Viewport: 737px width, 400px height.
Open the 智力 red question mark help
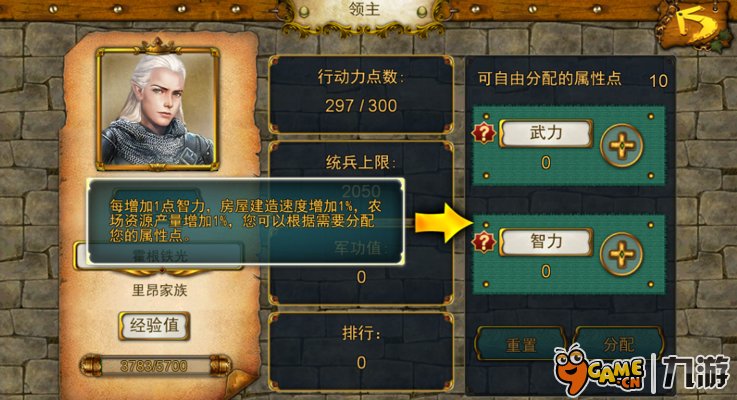[484, 243]
